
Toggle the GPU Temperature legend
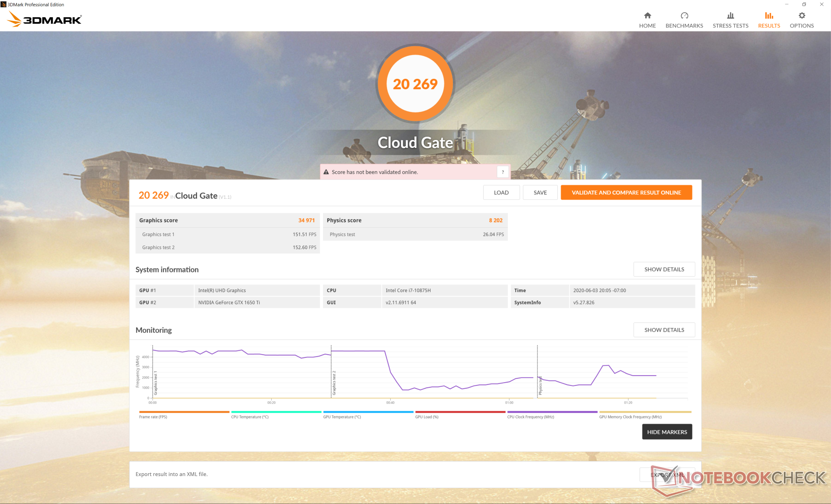368,415
